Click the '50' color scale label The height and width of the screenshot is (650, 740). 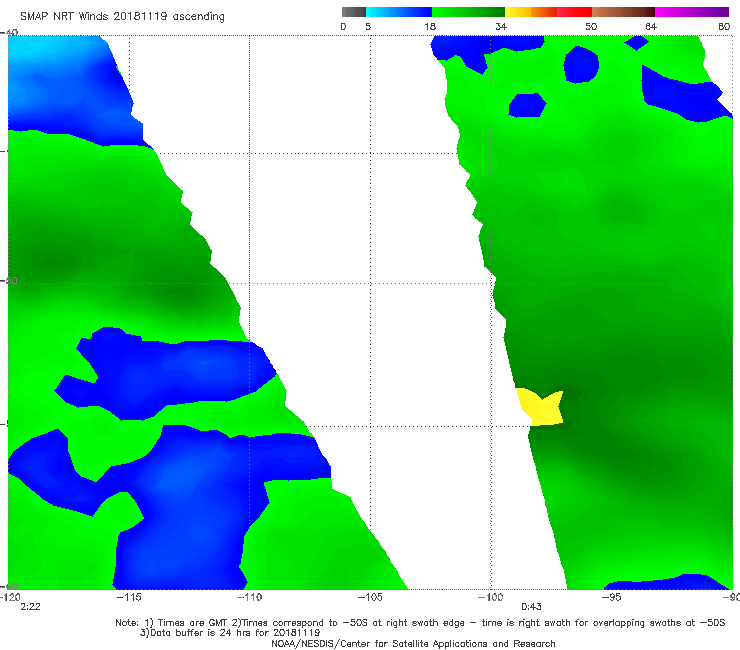coord(591,27)
